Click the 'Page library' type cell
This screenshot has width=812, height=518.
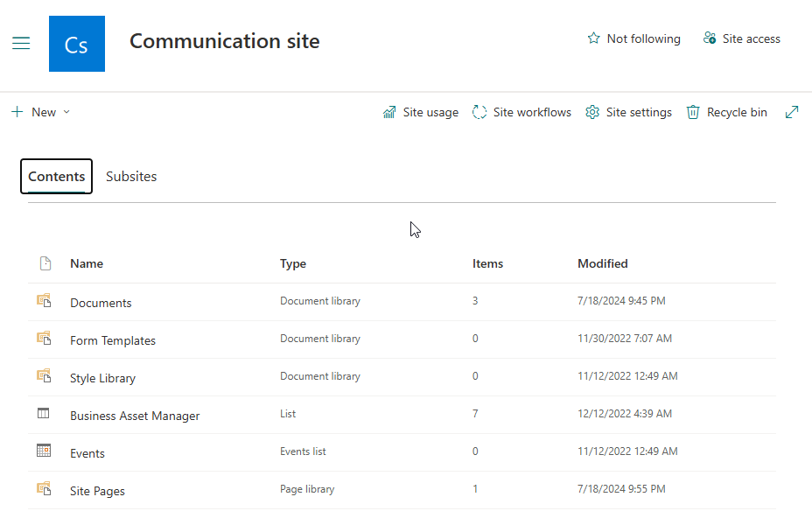tap(307, 489)
